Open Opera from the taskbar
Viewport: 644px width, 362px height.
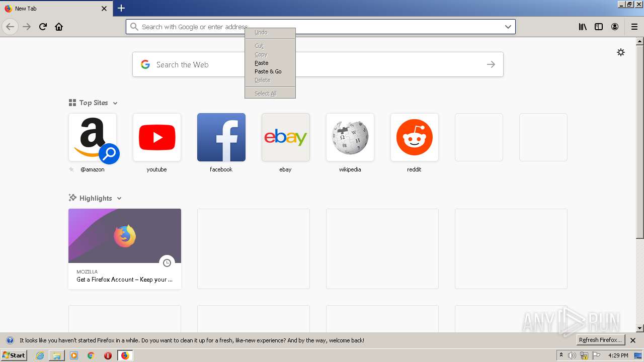tap(108, 355)
